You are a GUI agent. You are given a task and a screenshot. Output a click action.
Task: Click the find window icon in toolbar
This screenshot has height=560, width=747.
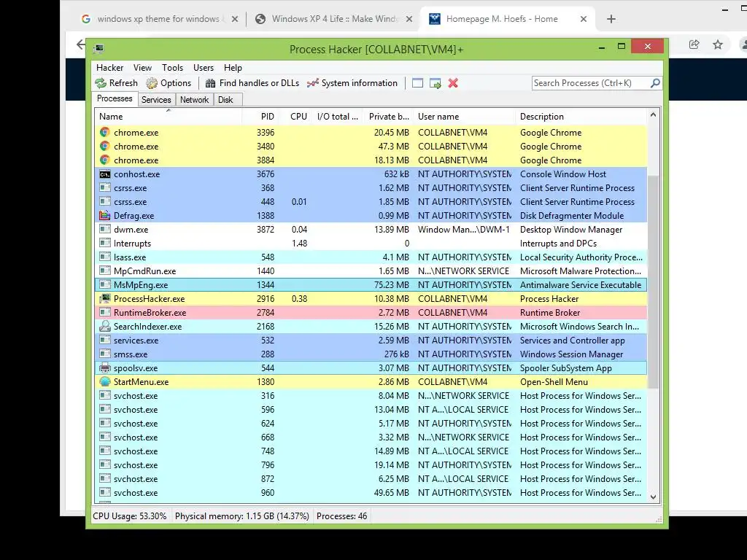[417, 83]
